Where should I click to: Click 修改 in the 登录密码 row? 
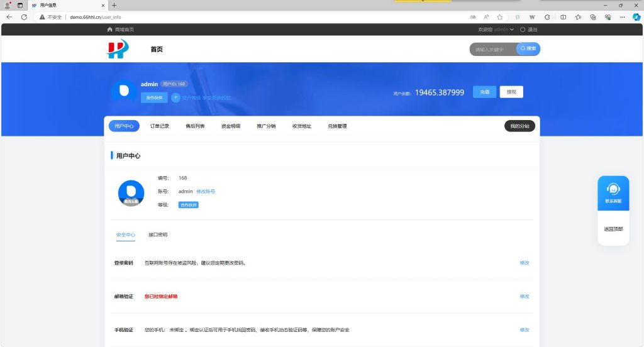pyautogui.click(x=525, y=263)
